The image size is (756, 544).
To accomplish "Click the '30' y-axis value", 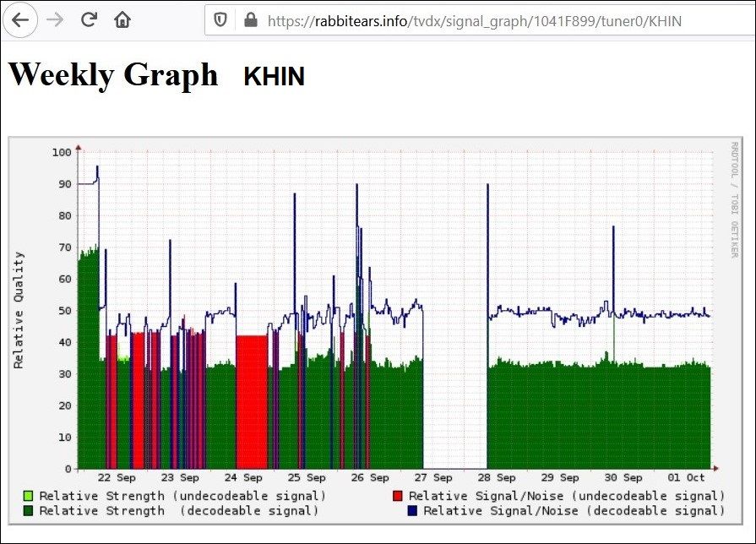I will coord(65,374).
